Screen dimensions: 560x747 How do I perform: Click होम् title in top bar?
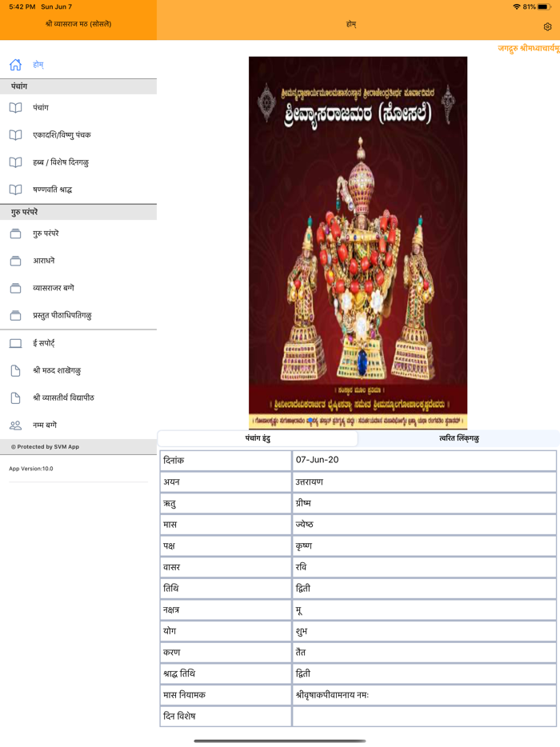tap(351, 24)
